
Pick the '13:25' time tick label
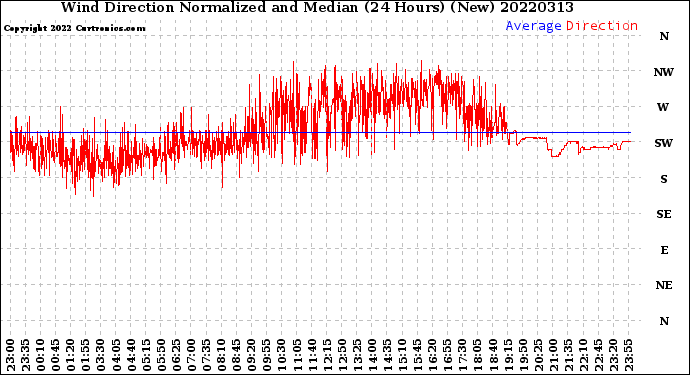click(x=356, y=355)
